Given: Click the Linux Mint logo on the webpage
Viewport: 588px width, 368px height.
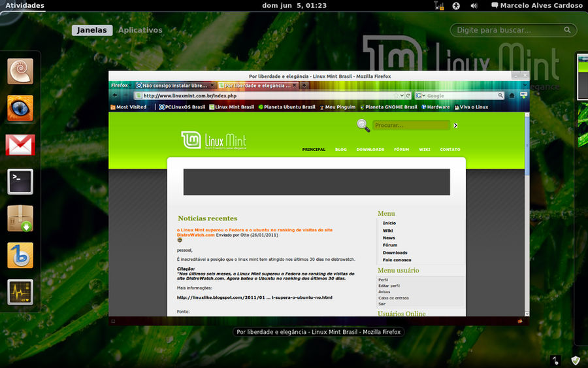Looking at the screenshot, I should [x=214, y=141].
